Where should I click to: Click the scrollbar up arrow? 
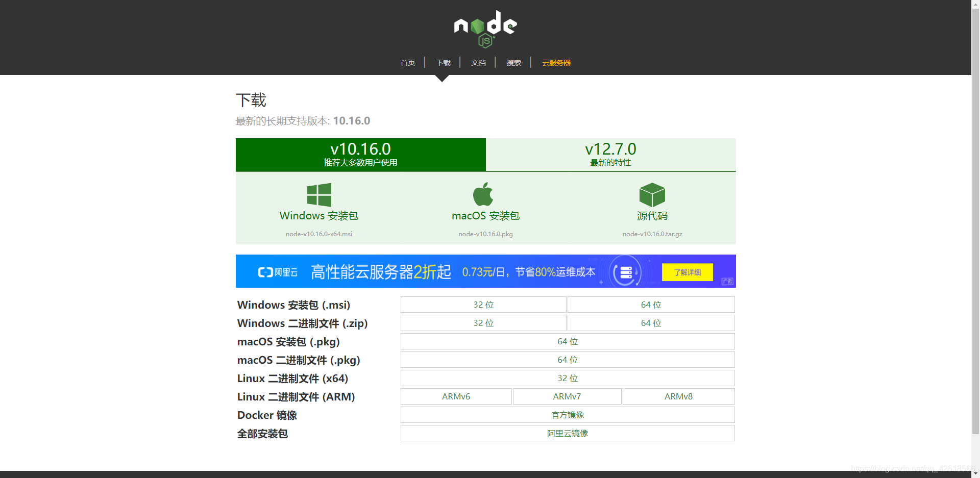click(x=975, y=4)
